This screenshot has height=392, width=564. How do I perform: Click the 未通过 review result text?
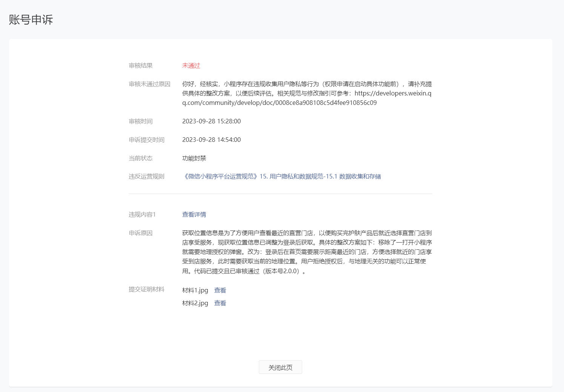pos(191,65)
